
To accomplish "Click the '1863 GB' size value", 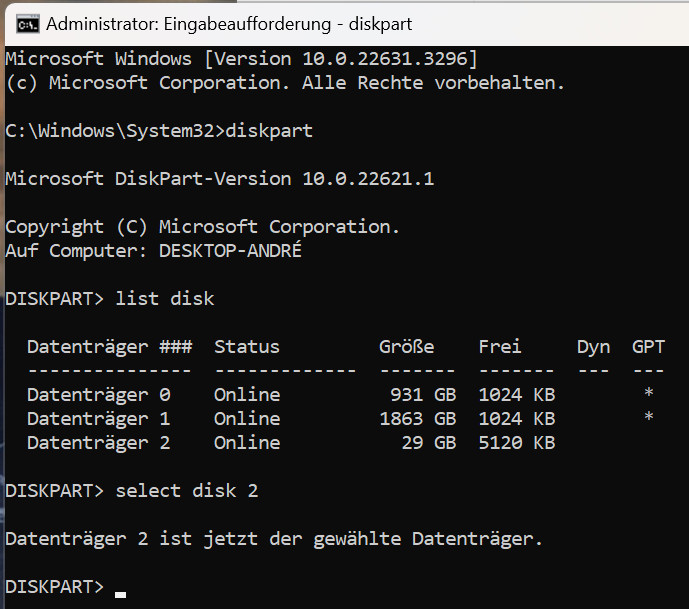I will click(417, 419).
